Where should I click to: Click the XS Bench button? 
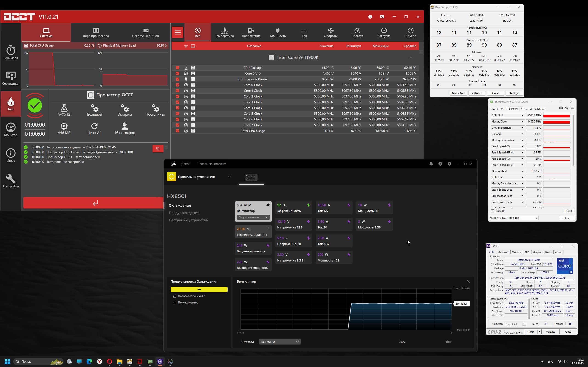(x=477, y=93)
